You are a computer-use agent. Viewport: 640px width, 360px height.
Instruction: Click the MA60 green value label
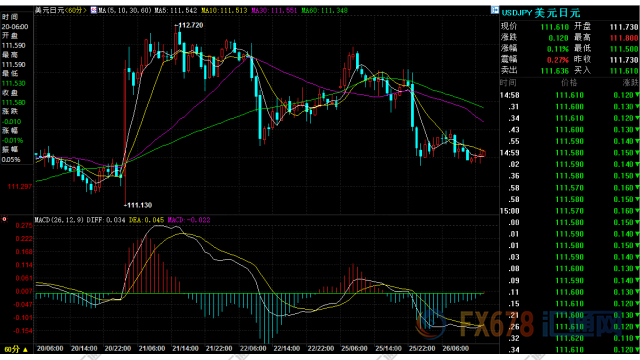tap(324, 10)
